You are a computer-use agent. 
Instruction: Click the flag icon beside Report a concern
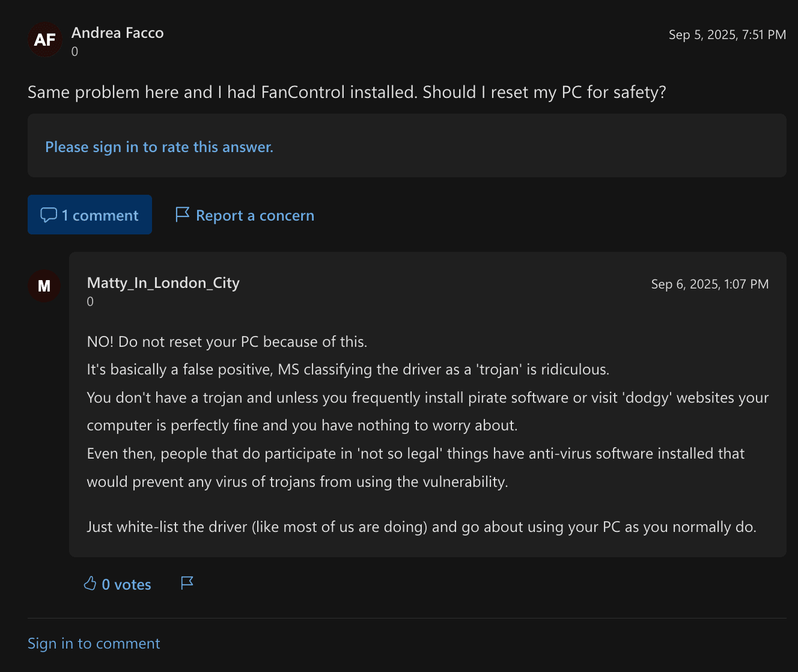pyautogui.click(x=182, y=215)
